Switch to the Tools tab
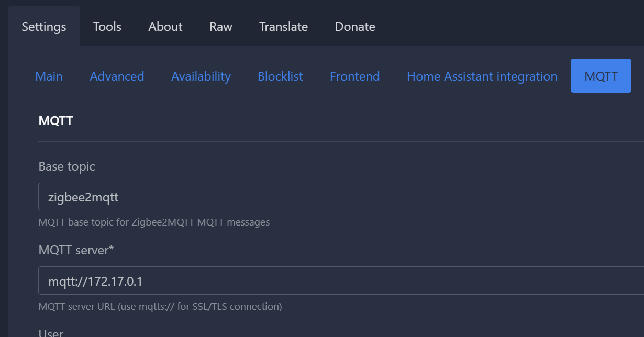Viewport: 644px width, 337px height. click(107, 26)
